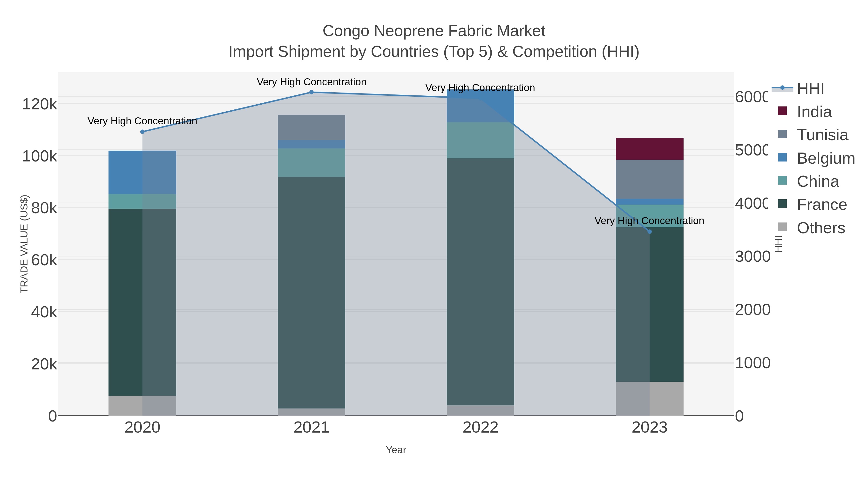Click the France segment of the 2021 bar

click(x=311, y=293)
